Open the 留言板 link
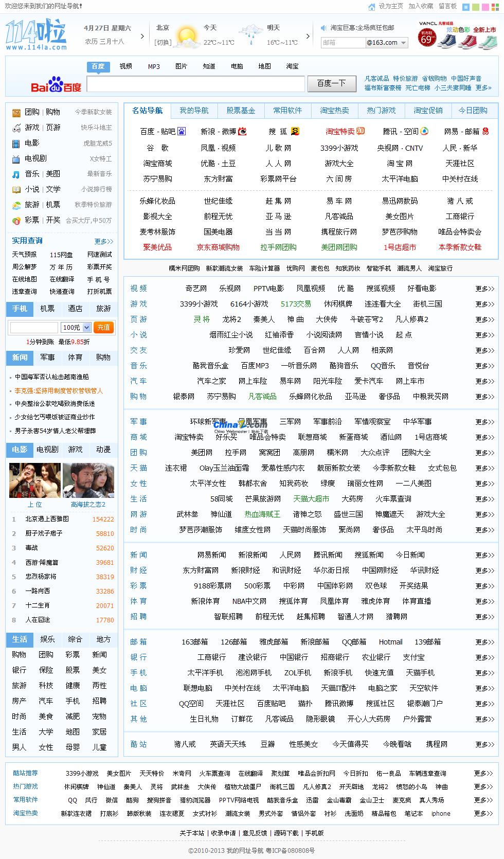 click(447, 6)
